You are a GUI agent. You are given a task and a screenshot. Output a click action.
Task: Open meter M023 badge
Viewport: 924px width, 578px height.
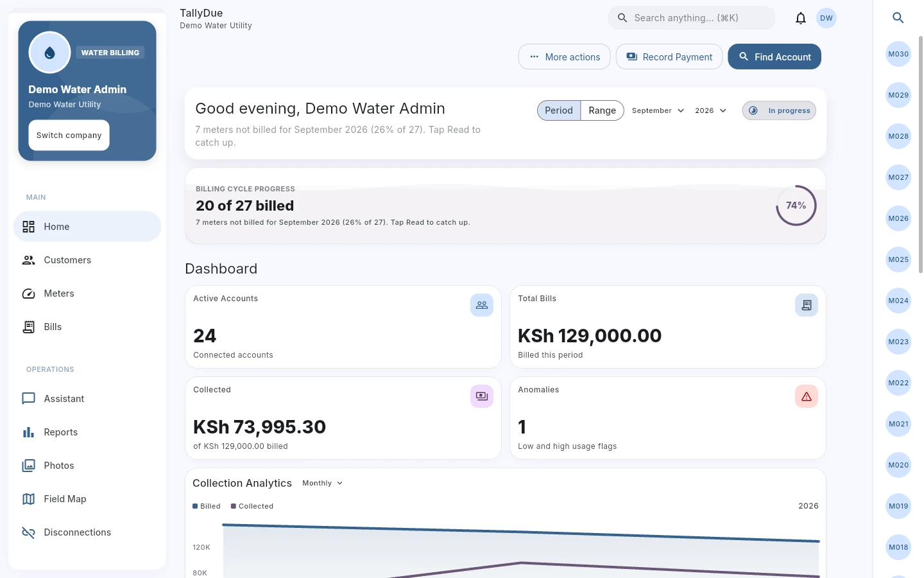point(898,342)
